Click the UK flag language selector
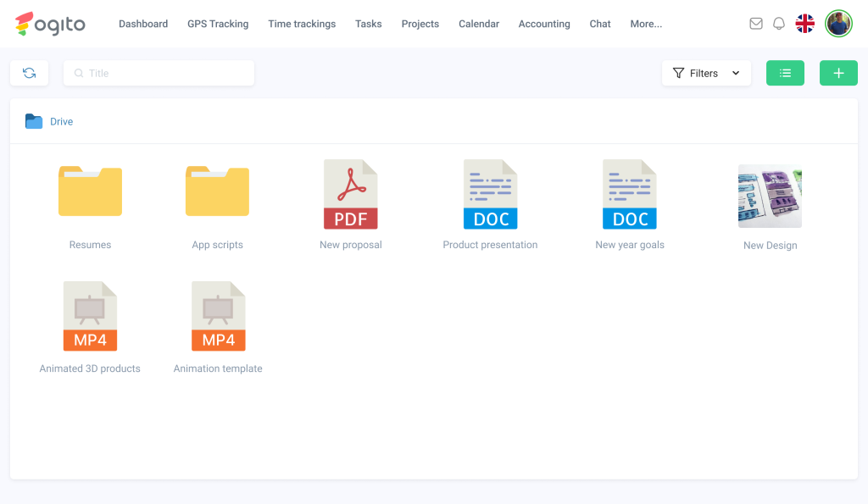The height and width of the screenshot is (504, 868). point(805,24)
